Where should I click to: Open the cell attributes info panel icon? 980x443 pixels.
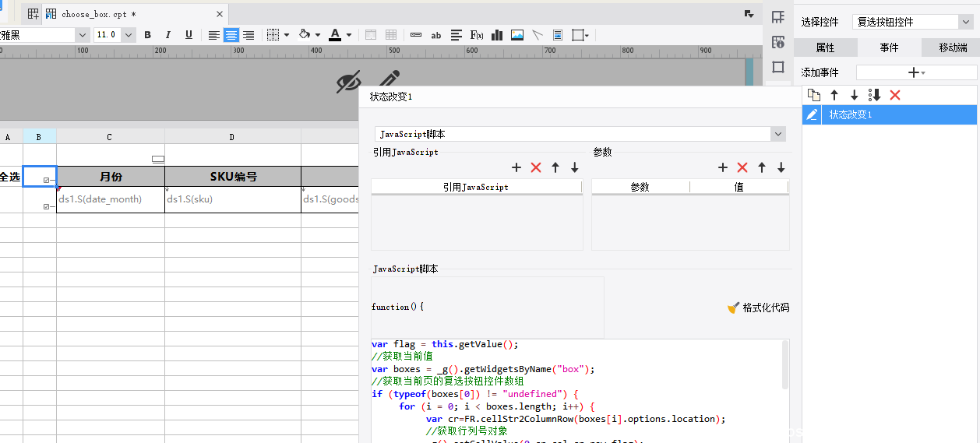[777, 42]
